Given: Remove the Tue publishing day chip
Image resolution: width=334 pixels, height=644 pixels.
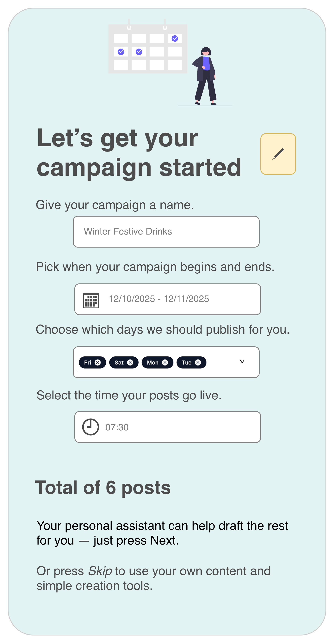Looking at the screenshot, I should point(198,362).
